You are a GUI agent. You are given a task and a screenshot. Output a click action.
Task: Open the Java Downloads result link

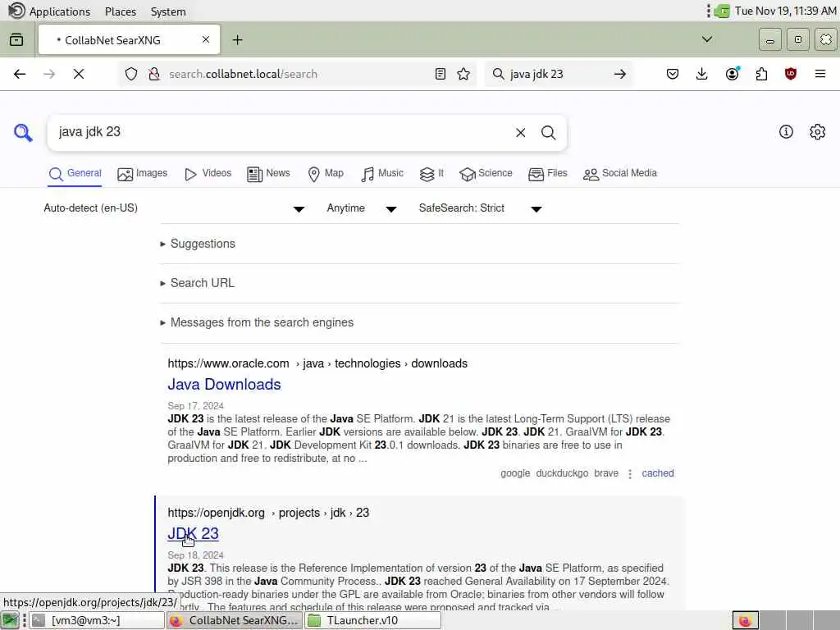(224, 385)
